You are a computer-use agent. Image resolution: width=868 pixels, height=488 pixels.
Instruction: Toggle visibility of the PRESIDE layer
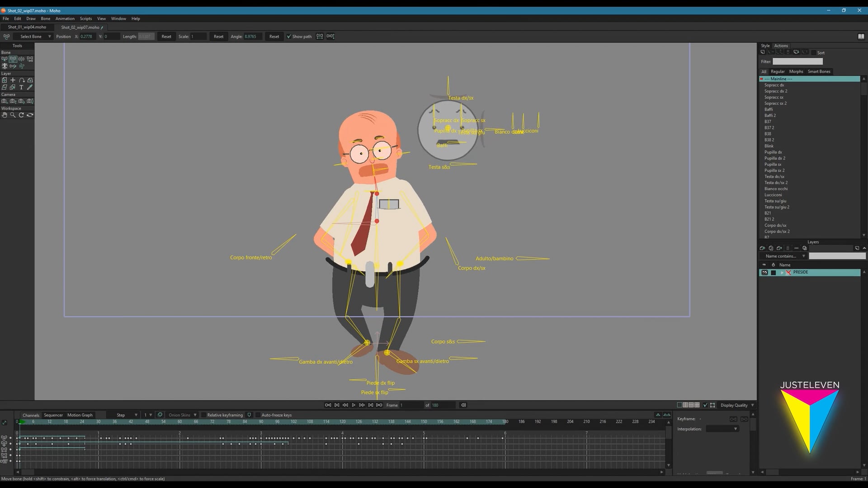764,272
